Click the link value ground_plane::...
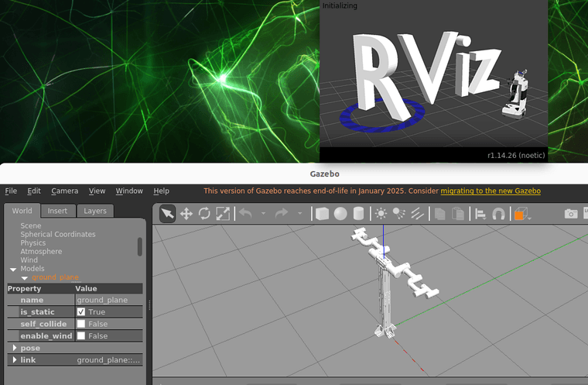Viewport: 588px width, 385px height. click(109, 360)
